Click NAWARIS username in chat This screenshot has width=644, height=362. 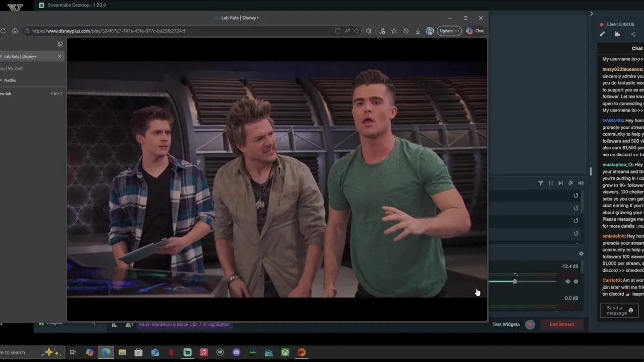pos(613,121)
